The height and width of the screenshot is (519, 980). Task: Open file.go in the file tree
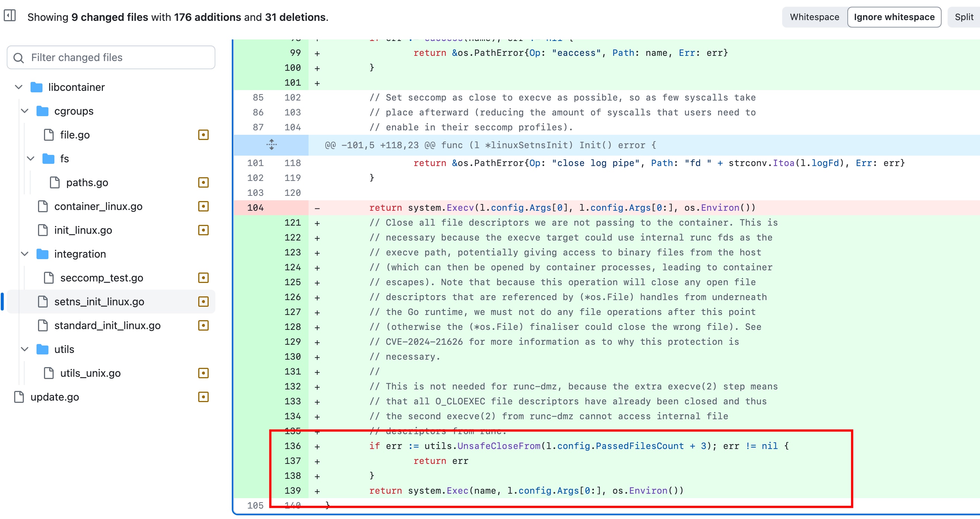pyautogui.click(x=75, y=135)
